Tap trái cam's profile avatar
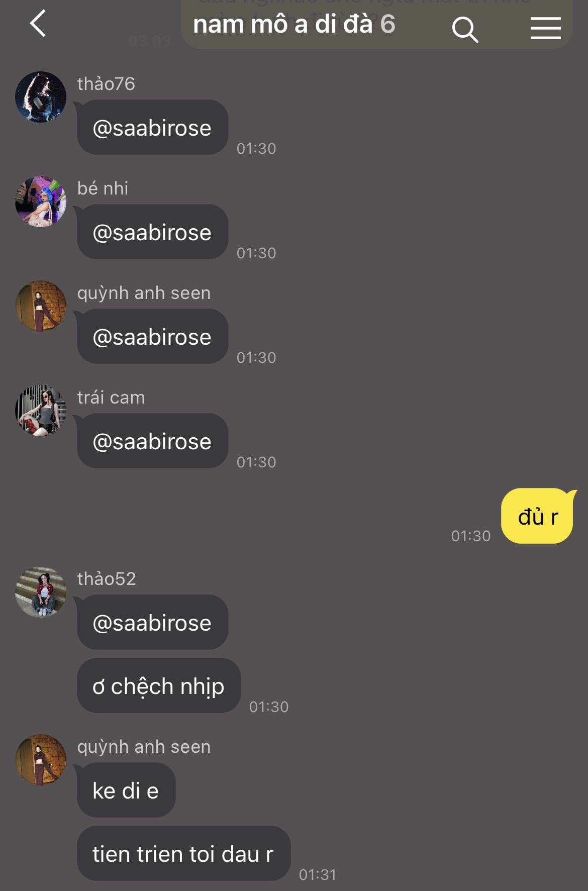The image size is (588, 891). point(41,411)
